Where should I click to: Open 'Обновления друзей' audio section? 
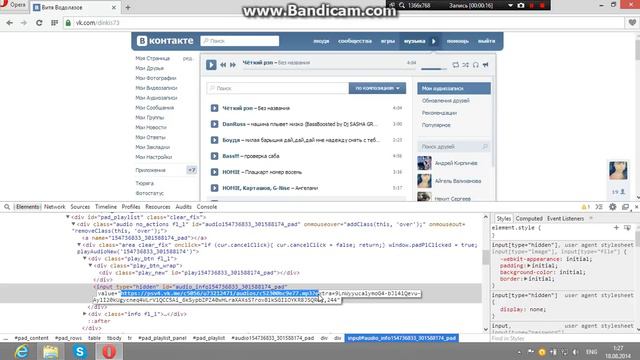446,100
